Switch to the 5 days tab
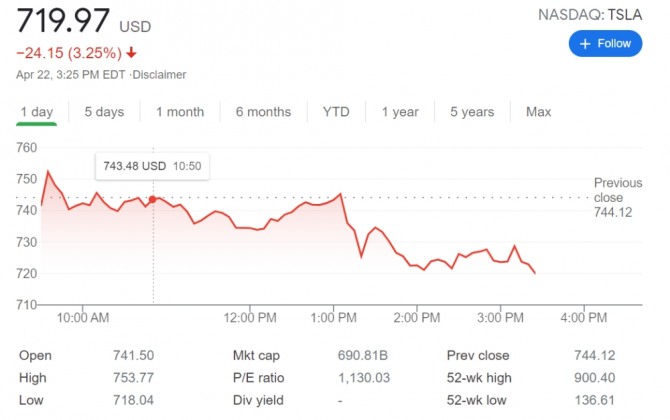The image size is (670, 420). [104, 112]
